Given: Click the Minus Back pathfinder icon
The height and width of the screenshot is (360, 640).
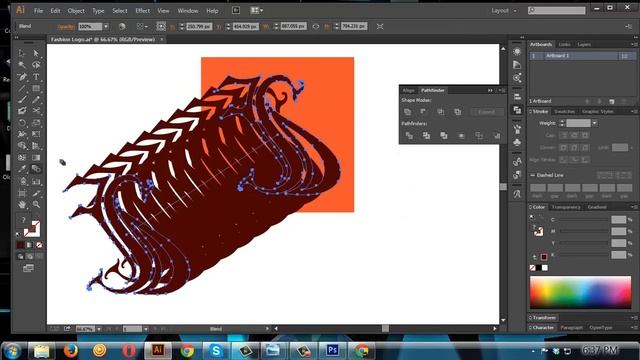Looking at the screenshot, I should coord(496,136).
